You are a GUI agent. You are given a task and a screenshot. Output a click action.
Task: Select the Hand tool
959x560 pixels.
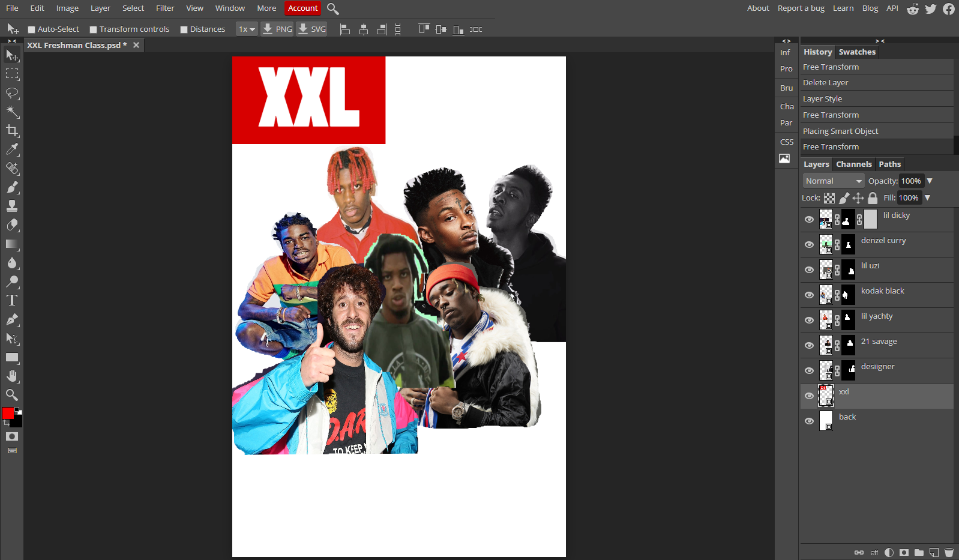12,376
